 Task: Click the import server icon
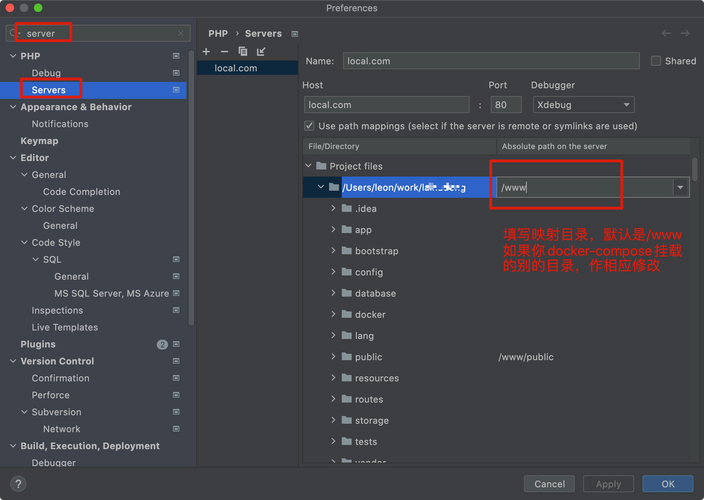[x=261, y=52]
